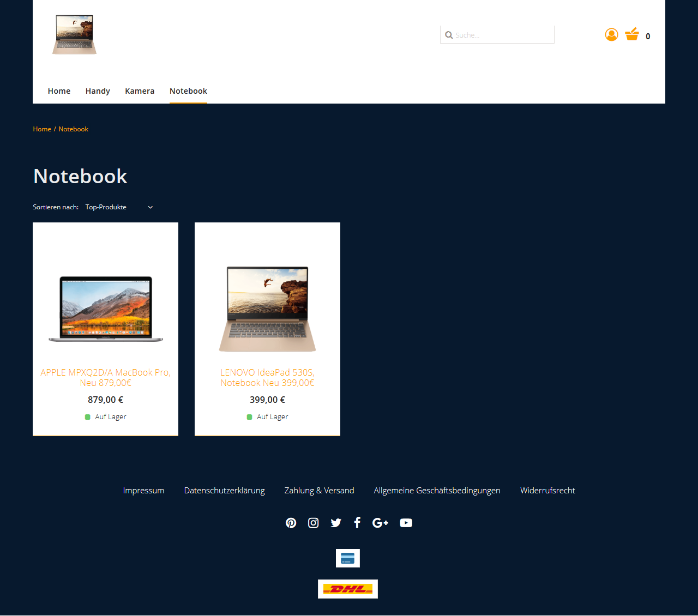
Task: Click the 879,00 € price text
Action: (105, 400)
